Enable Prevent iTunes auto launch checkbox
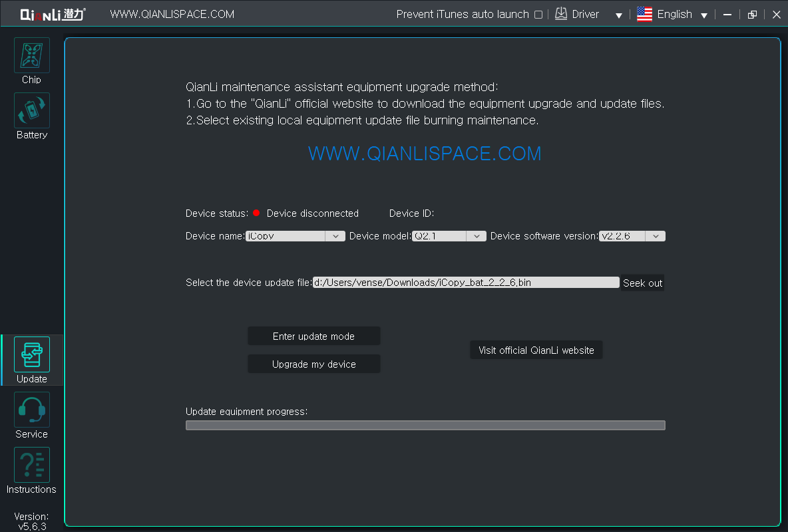 point(538,15)
